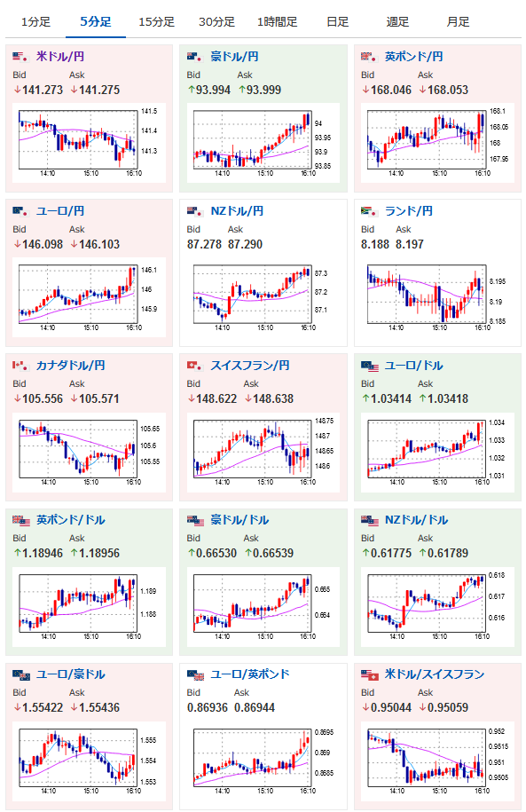
Task: Click the flag icon beside ユーロ/英ポンド
Action: 196,674
